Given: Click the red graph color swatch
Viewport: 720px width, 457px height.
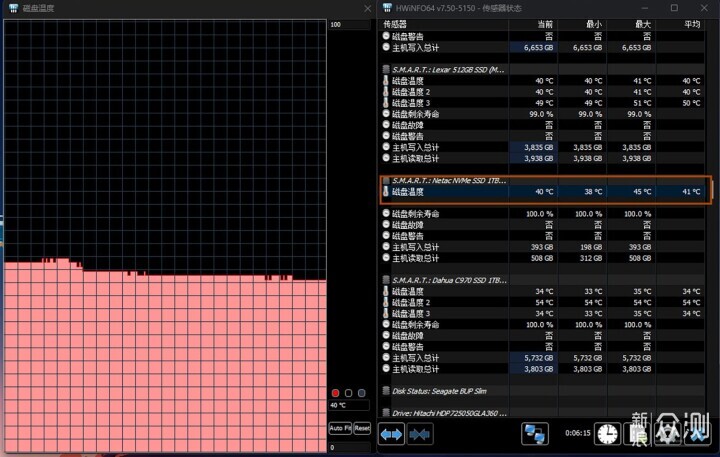Looking at the screenshot, I should point(335,393).
